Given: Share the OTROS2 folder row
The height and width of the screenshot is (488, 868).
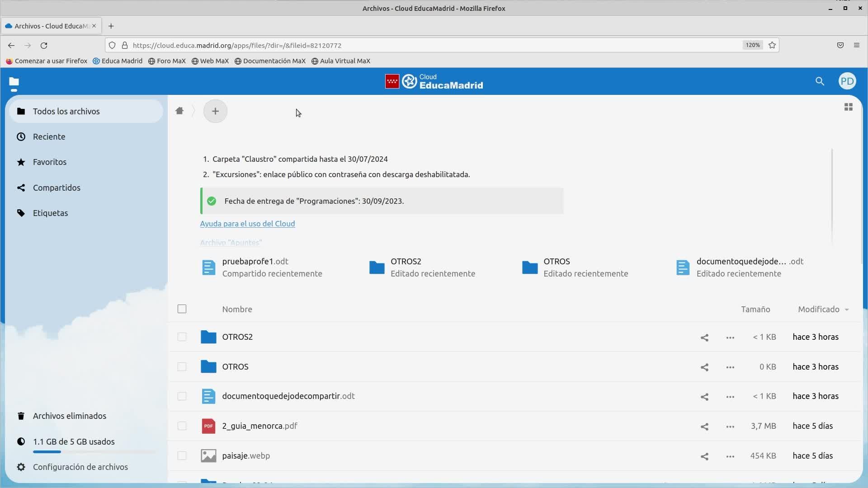Looking at the screenshot, I should click(704, 338).
